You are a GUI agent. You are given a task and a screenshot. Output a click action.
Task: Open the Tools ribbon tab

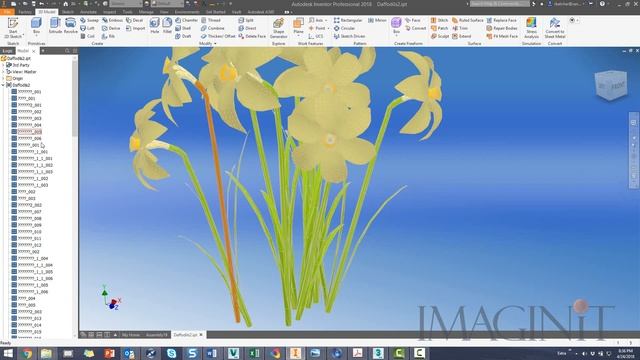point(128,12)
